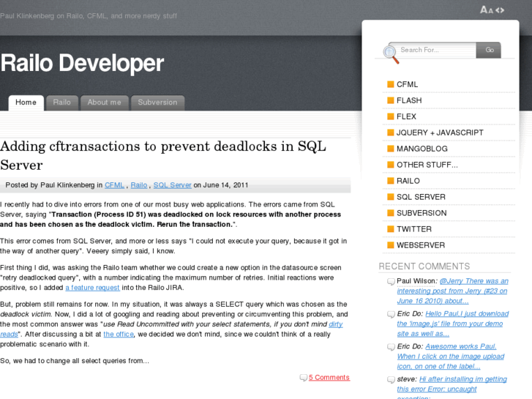Click the orange bullet next to FLEX

[391, 116]
